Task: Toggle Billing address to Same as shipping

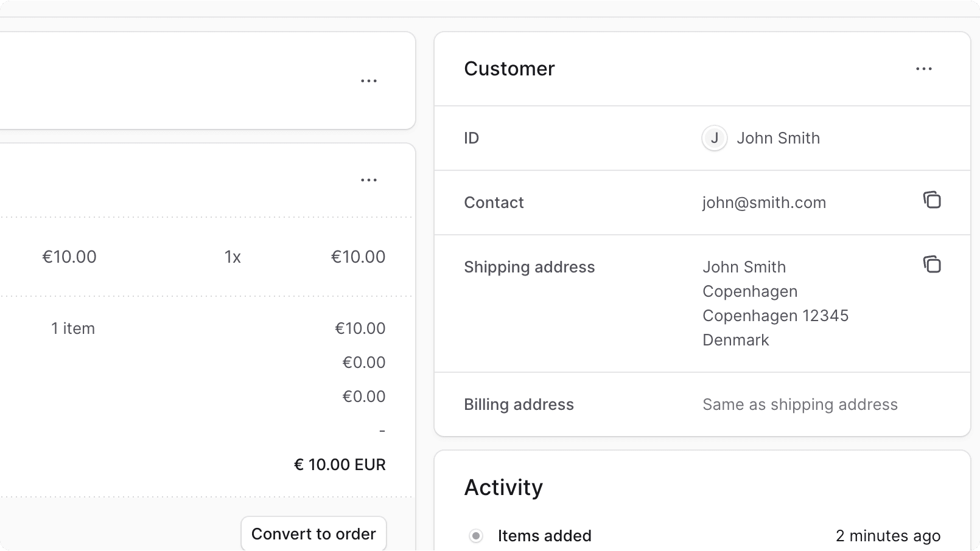Action: tap(800, 404)
